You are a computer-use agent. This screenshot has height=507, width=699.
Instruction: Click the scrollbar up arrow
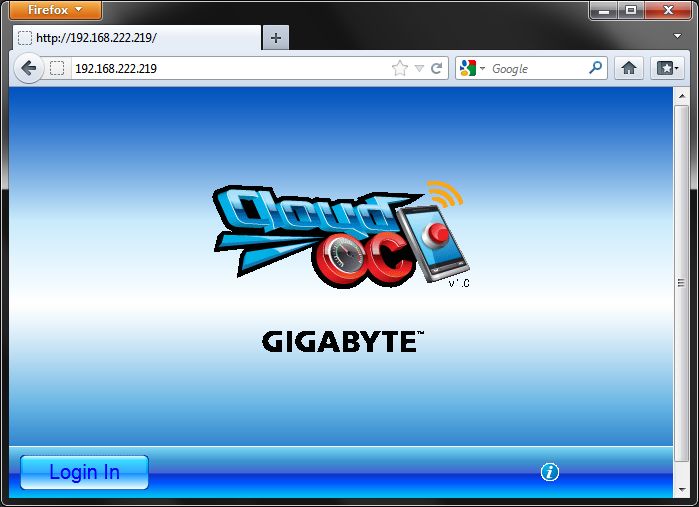(x=681, y=96)
